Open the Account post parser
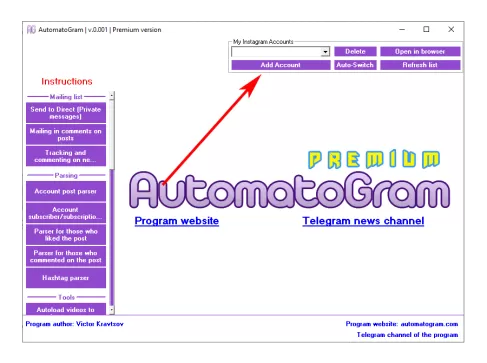The width and height of the screenshot is (487, 363). click(x=66, y=191)
